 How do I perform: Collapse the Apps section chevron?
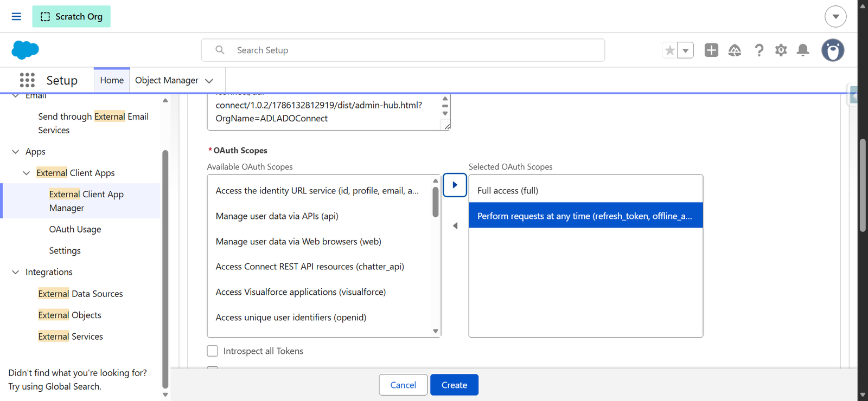point(15,152)
